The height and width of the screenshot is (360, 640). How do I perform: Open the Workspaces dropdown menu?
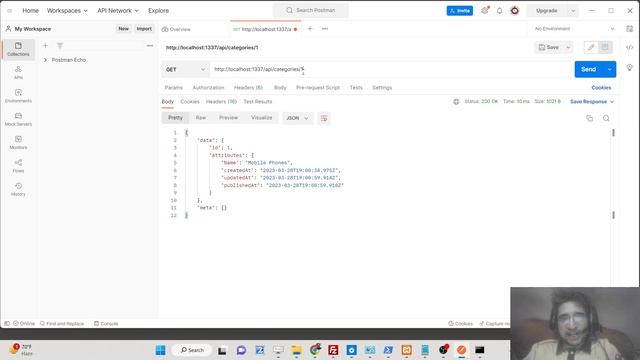pos(67,11)
